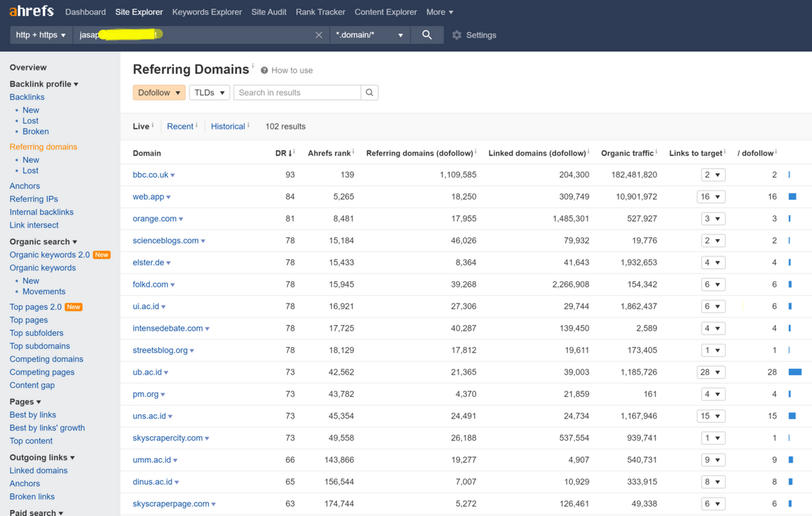This screenshot has height=516, width=812.
Task: Open Link intersect in the sidebar
Action: tap(34, 225)
